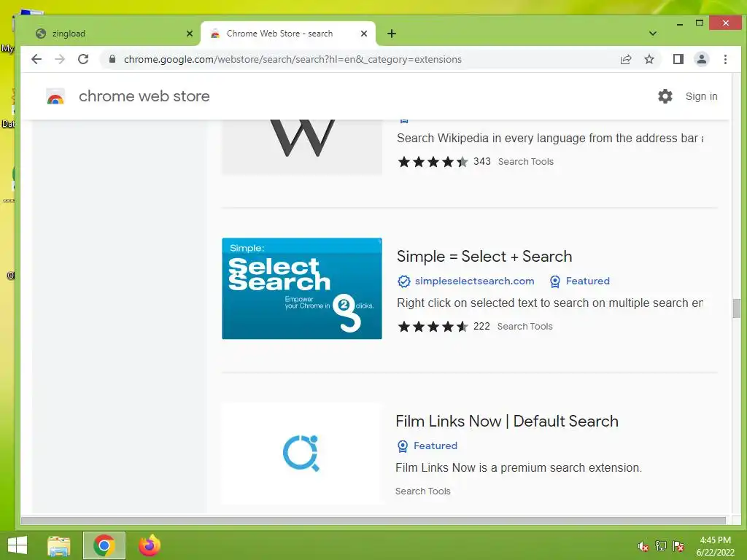
Task: Click the 343 ratings star row
Action: (433, 162)
